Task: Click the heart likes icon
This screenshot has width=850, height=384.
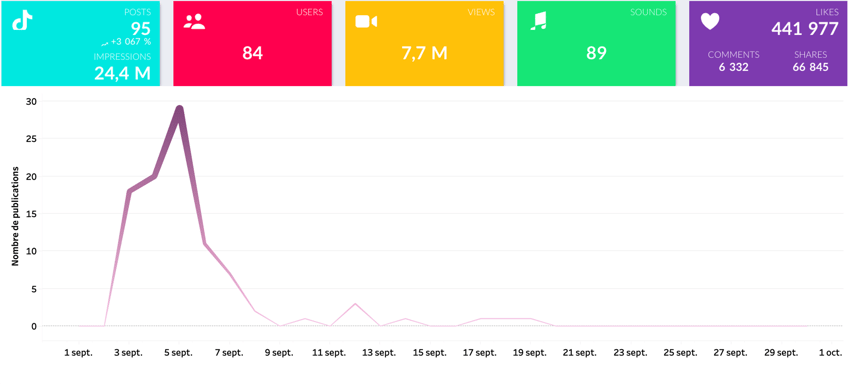Action: point(710,21)
